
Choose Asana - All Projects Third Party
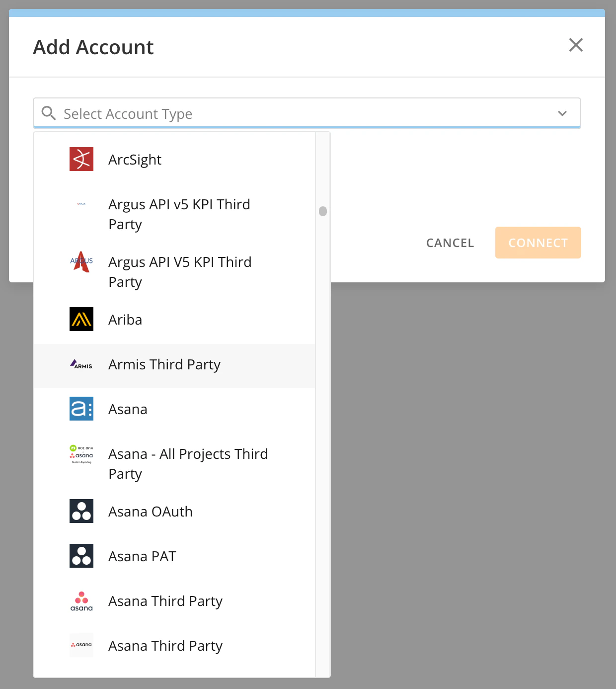pos(174,463)
